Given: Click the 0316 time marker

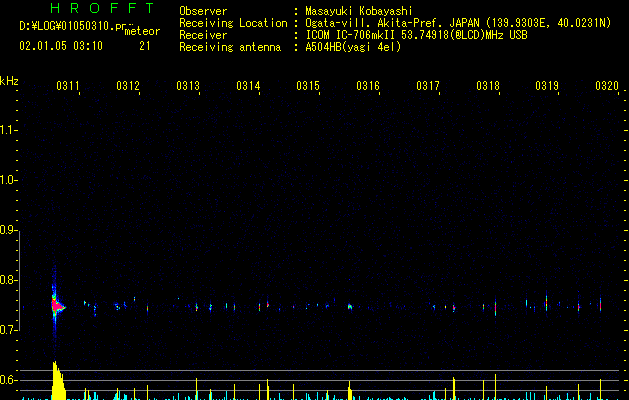Looking at the screenshot, I should point(368,86).
